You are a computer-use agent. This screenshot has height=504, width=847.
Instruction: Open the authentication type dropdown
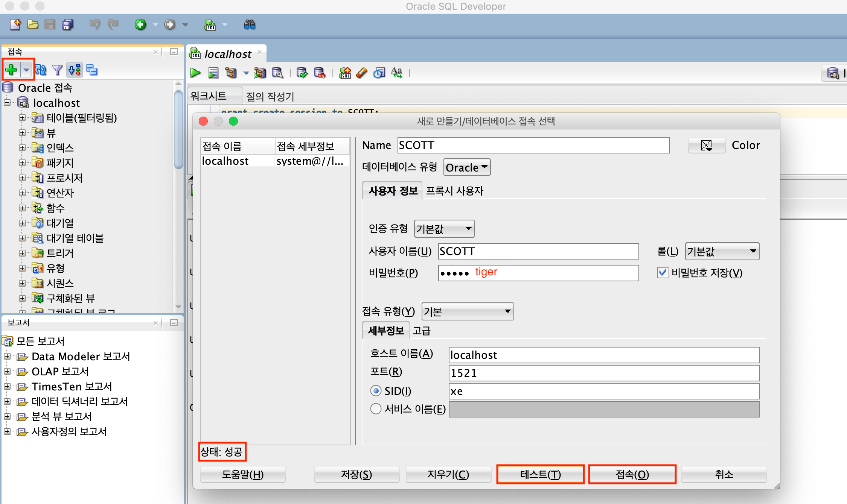tap(444, 229)
